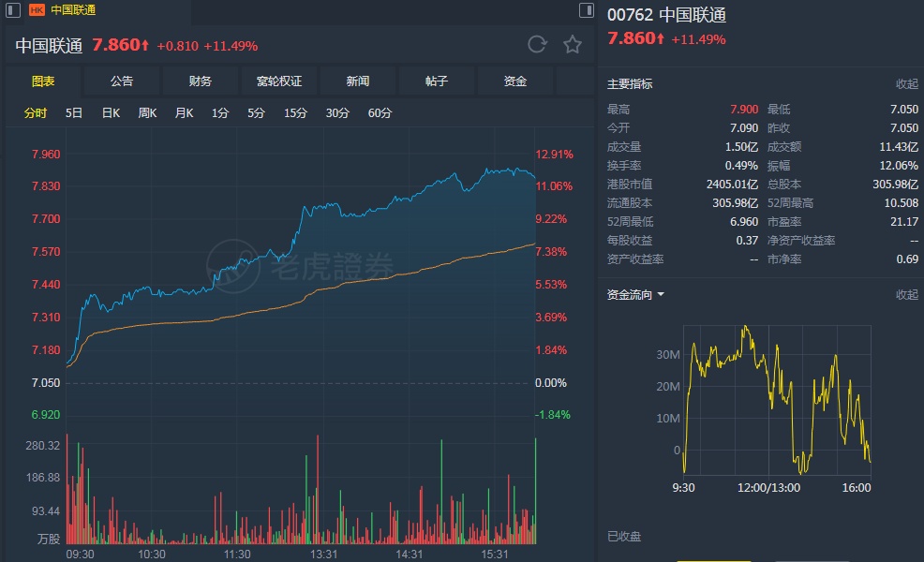924x562 pixels.
Task: Open the 图表 tab
Action: coord(43,81)
